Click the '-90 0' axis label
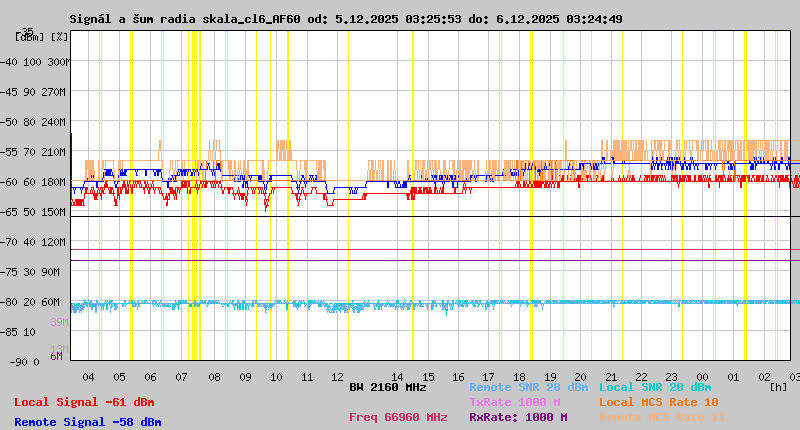Viewport: 800px width, 430px height. [24, 362]
